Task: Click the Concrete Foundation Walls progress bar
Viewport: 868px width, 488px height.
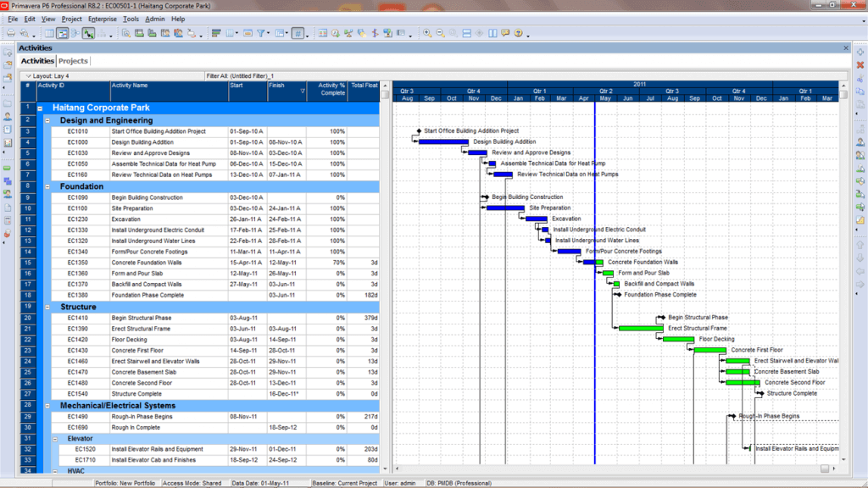Action: tap(593, 263)
